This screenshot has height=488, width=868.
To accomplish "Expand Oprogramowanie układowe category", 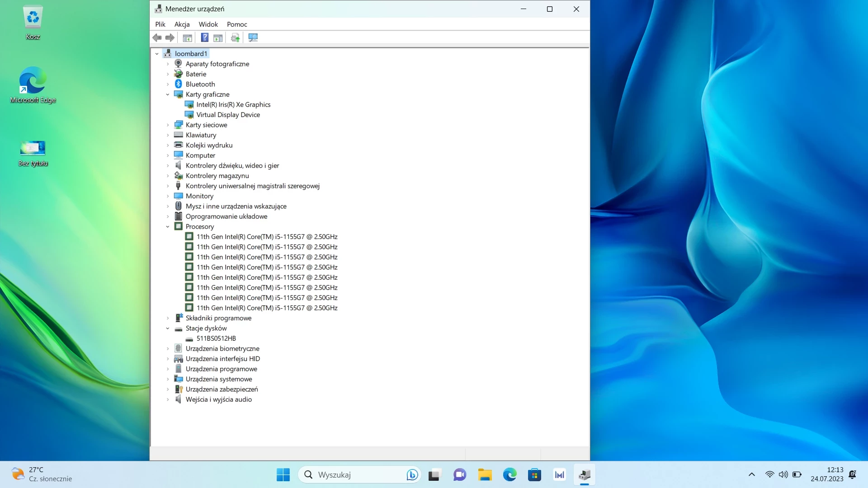I will (x=168, y=216).
